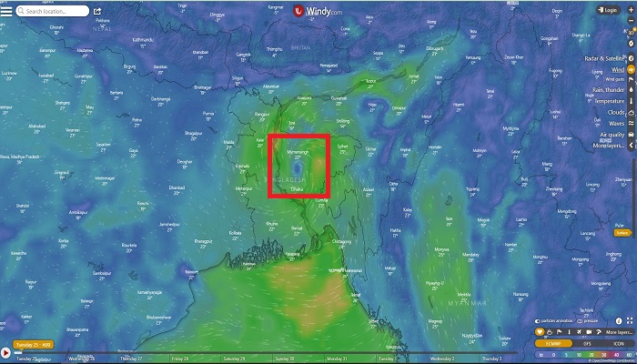Open the Windy.com logo link

tap(318, 11)
